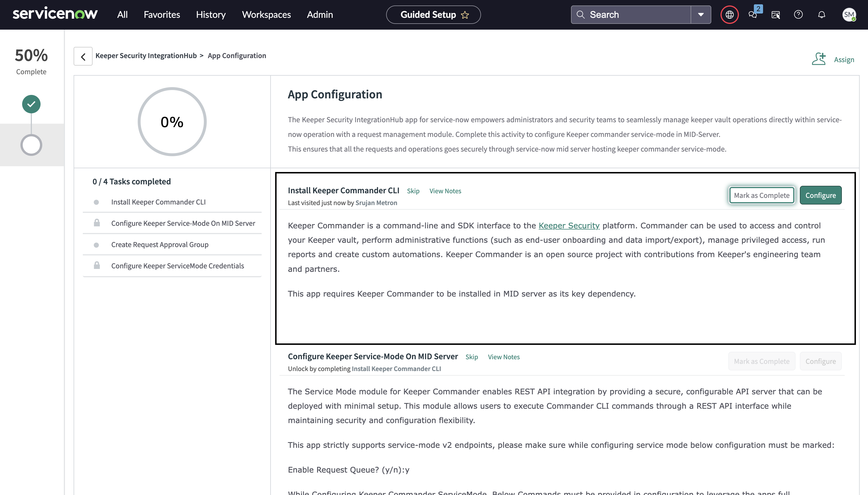Screen dimensions: 868x495
Task: Open the Workspaces menu
Action: (266, 15)
